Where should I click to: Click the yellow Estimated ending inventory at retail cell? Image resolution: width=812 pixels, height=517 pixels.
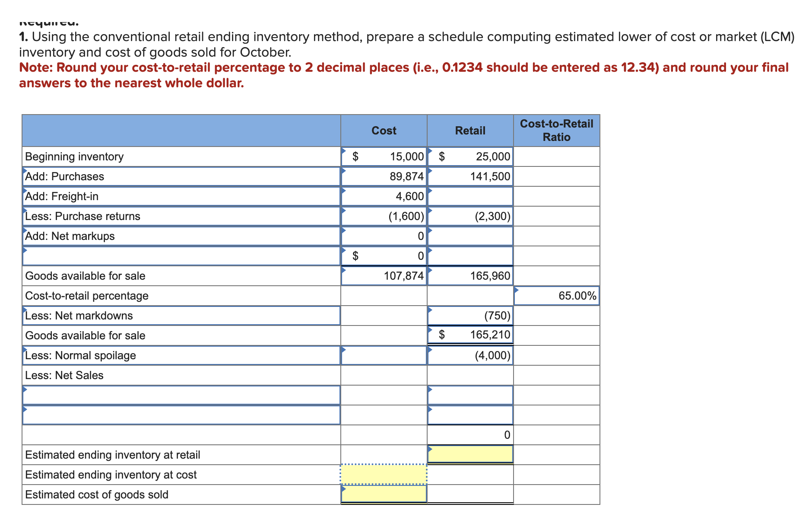tap(470, 454)
